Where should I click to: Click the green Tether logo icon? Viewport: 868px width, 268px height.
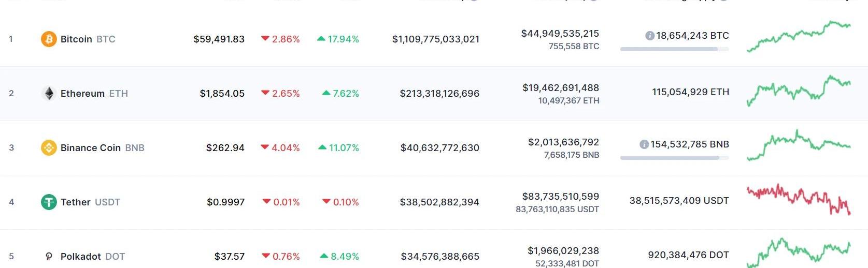(x=49, y=202)
